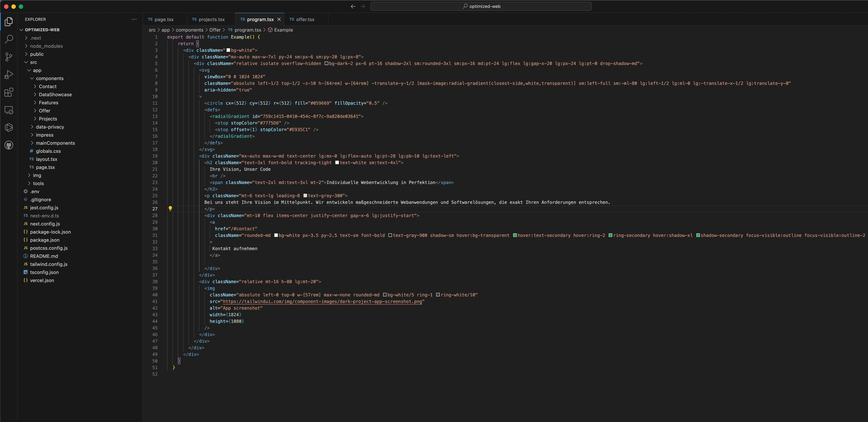Screen dimensions: 868x422
Task: Click the bg-dark-2 color swatch on line 5
Action: pos(326,63)
